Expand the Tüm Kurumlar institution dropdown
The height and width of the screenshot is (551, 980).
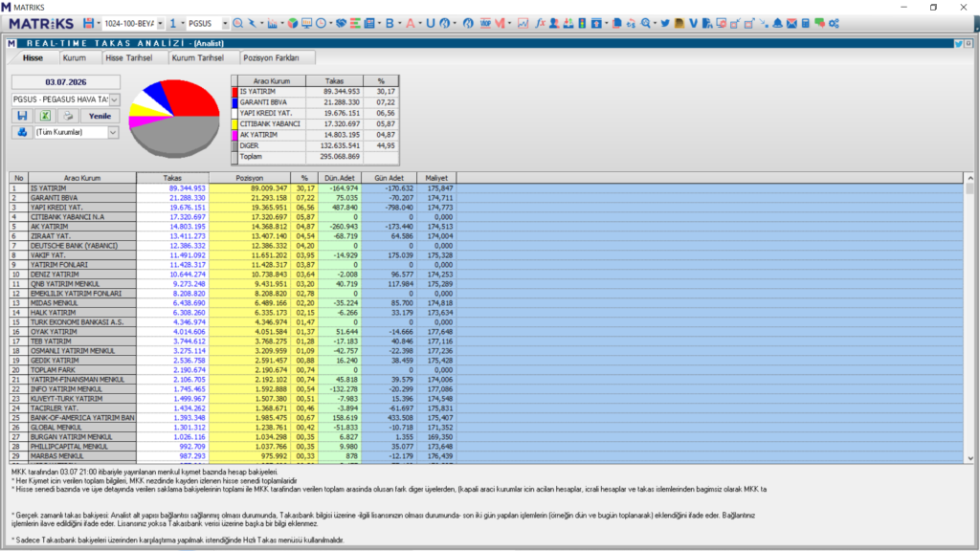click(113, 132)
